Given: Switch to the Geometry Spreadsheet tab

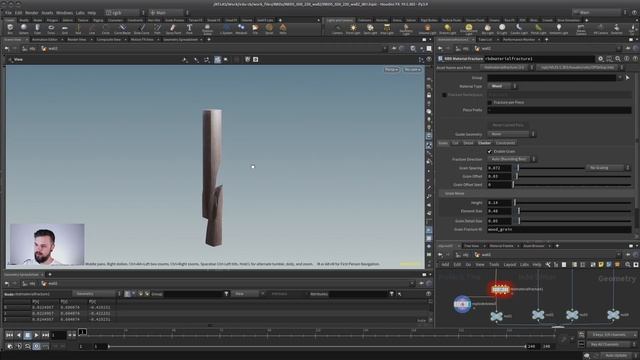Looking at the screenshot, I should pyautogui.click(x=180, y=40).
